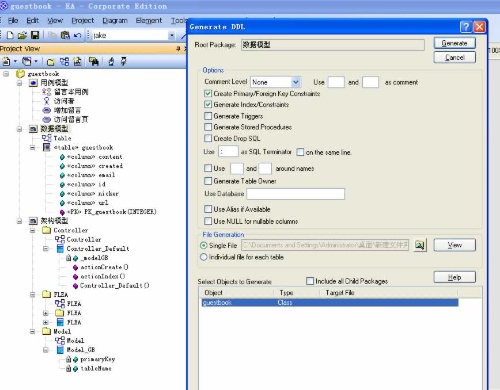The width and height of the screenshot is (500, 390).
Task: Click the new element icon in Project View toolbar
Action: pos(77,61)
